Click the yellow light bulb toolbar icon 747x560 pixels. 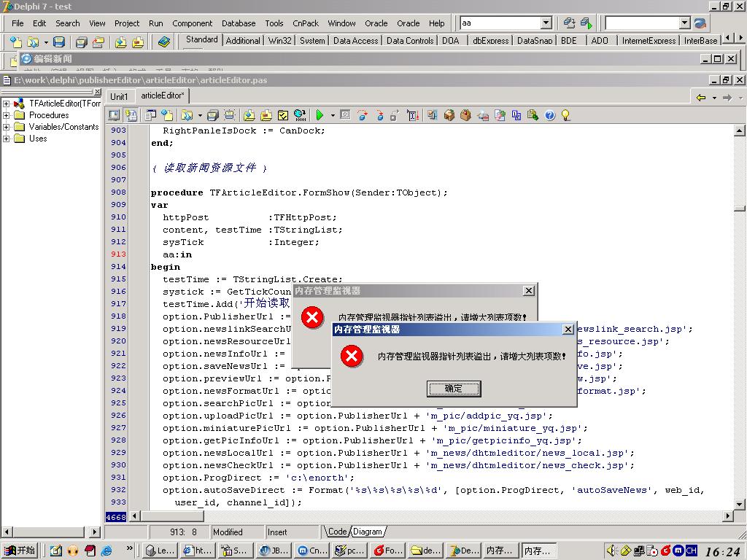(565, 115)
